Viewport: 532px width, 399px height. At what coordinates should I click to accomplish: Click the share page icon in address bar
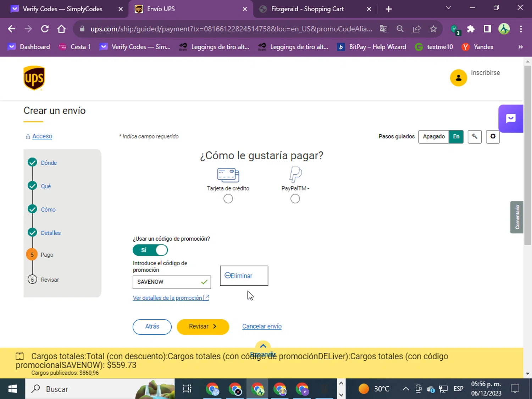pyautogui.click(x=417, y=29)
